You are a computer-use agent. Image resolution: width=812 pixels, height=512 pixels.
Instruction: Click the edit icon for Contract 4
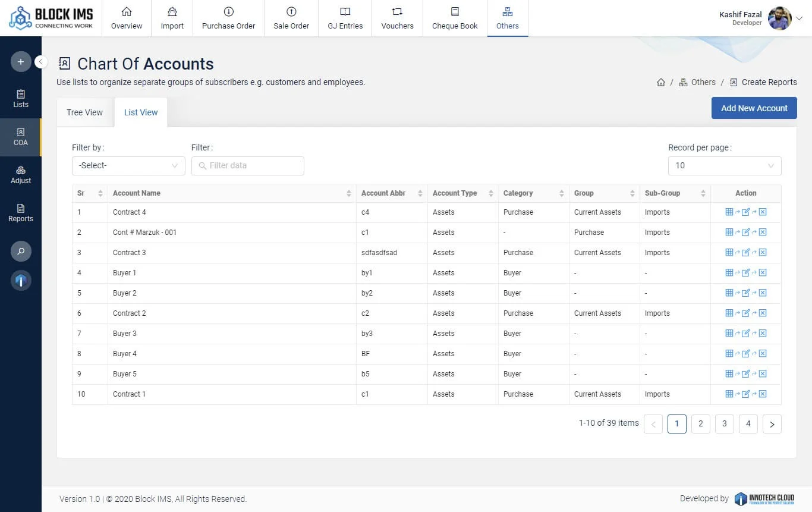[x=745, y=212]
